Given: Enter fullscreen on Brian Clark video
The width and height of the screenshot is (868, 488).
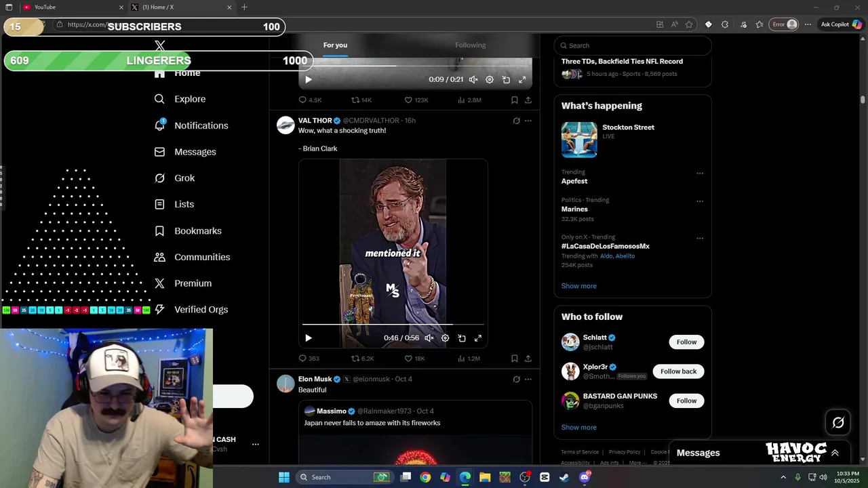Looking at the screenshot, I should [478, 338].
